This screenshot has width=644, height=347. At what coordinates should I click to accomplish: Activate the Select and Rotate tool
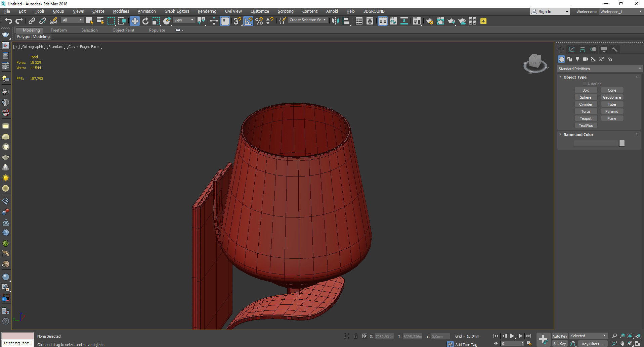[145, 21]
